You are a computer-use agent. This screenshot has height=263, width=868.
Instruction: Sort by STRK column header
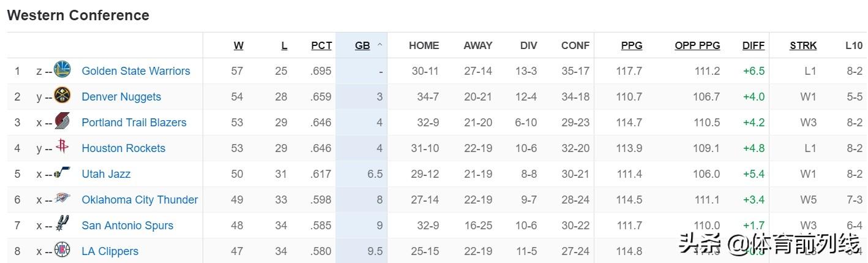pos(803,45)
